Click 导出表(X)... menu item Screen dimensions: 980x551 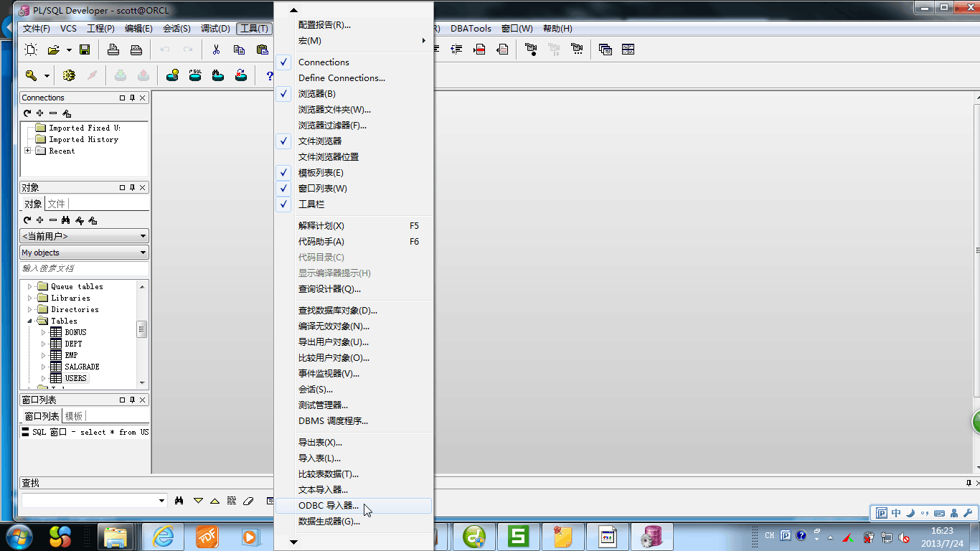pos(354,443)
